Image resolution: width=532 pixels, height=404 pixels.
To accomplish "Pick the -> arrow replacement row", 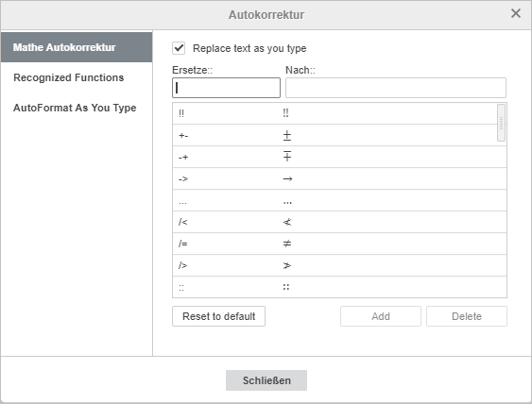I will tap(339, 178).
